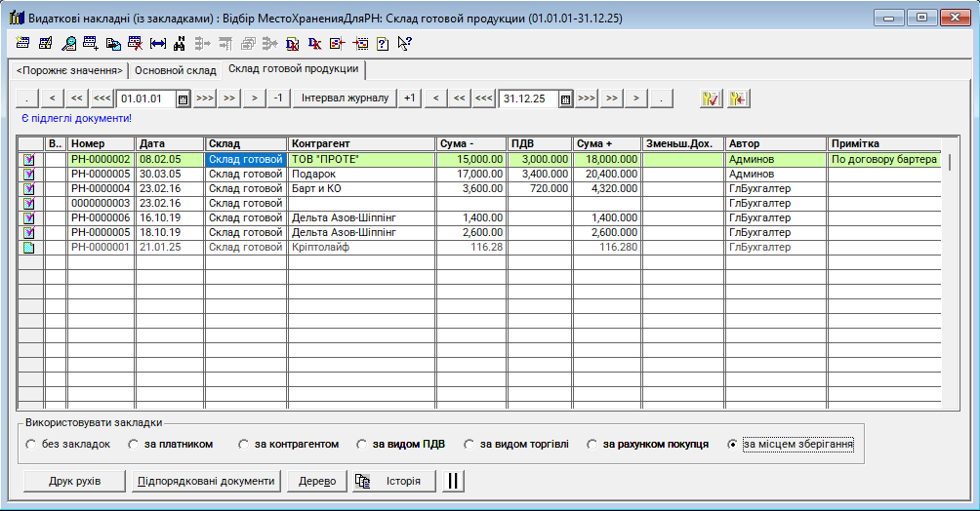The width and height of the screenshot is (980, 511).
Task: Click the binoculars search icon
Action: 179,43
